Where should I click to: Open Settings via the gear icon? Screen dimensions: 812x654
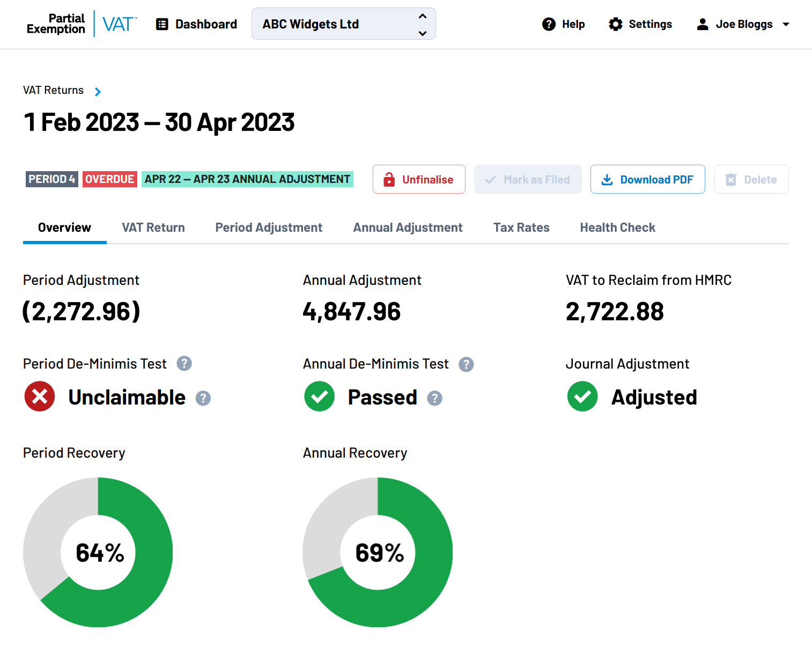616,24
